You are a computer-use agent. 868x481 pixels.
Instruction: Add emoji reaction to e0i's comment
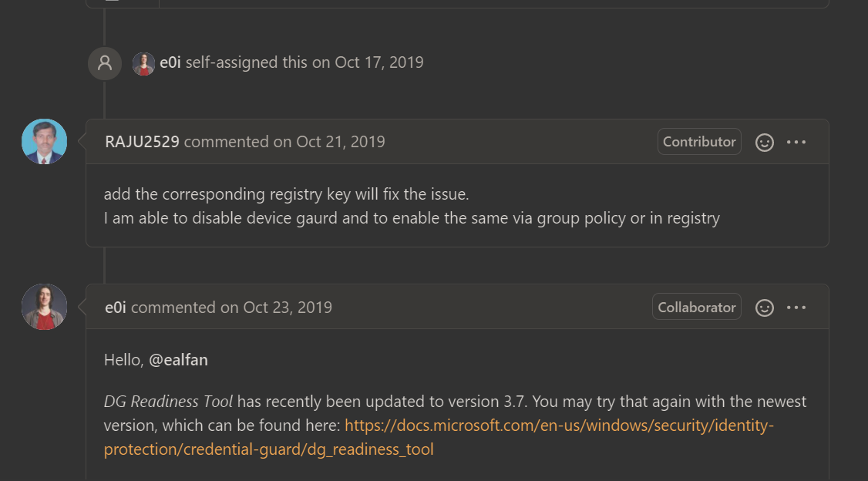[764, 308]
